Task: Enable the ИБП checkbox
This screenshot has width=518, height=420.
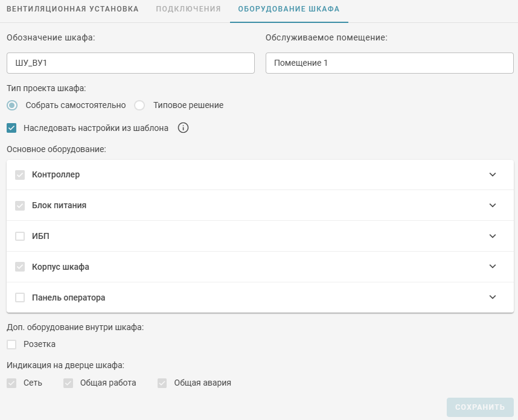Action: pos(20,236)
